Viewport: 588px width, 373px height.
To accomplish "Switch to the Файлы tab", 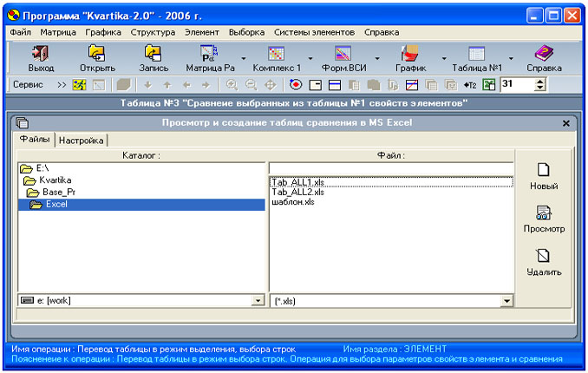I will [x=35, y=139].
